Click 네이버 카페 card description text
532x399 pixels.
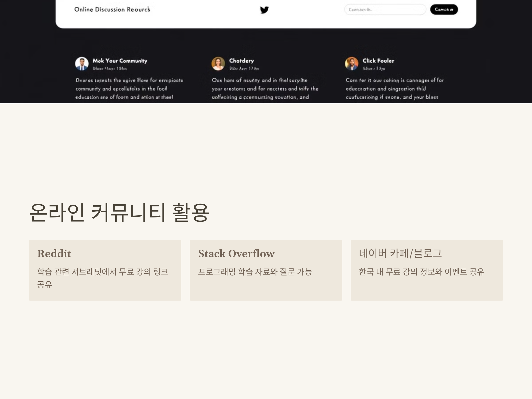point(421,272)
